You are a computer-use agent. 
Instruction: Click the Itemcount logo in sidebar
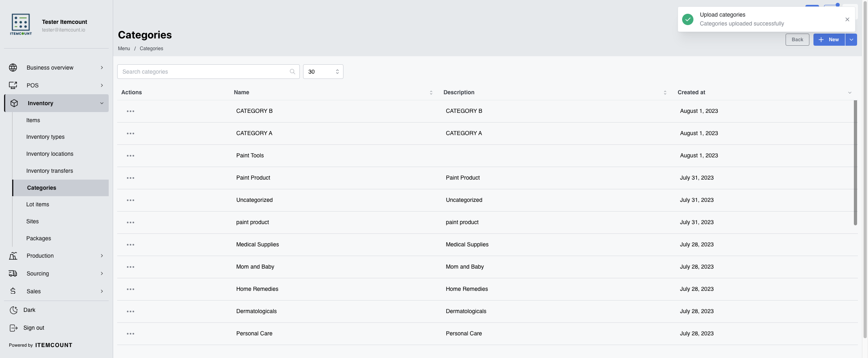pyautogui.click(x=21, y=24)
